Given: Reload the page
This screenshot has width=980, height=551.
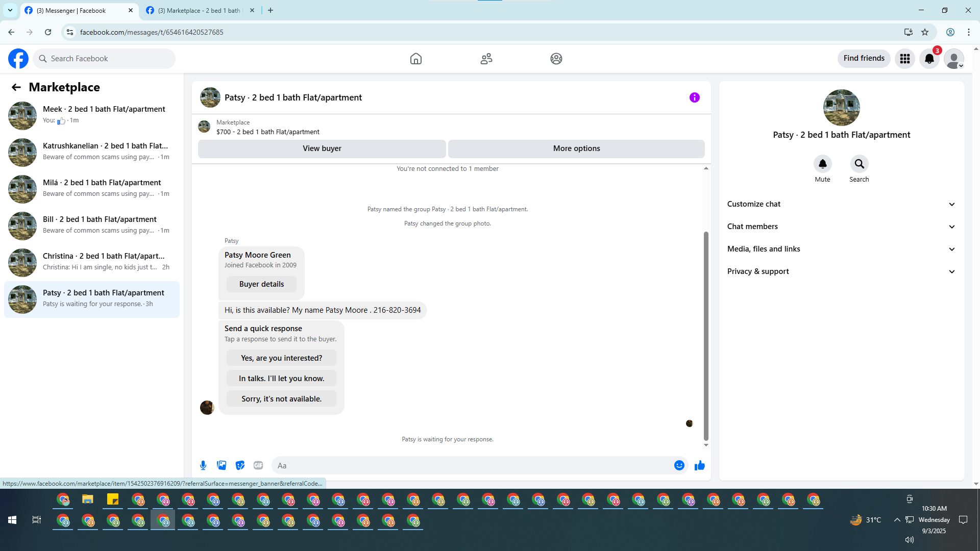Looking at the screenshot, I should click(48, 32).
